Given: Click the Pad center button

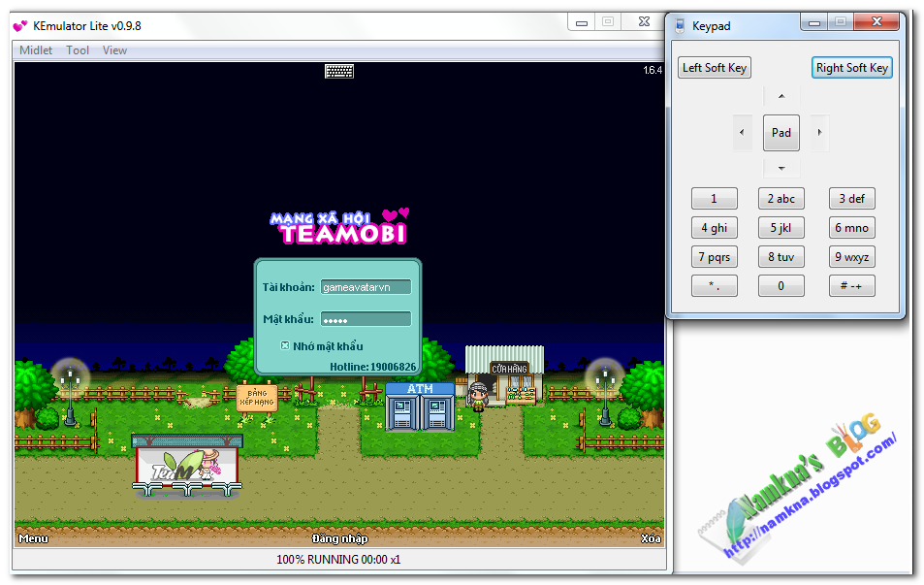Looking at the screenshot, I should coord(781,133).
